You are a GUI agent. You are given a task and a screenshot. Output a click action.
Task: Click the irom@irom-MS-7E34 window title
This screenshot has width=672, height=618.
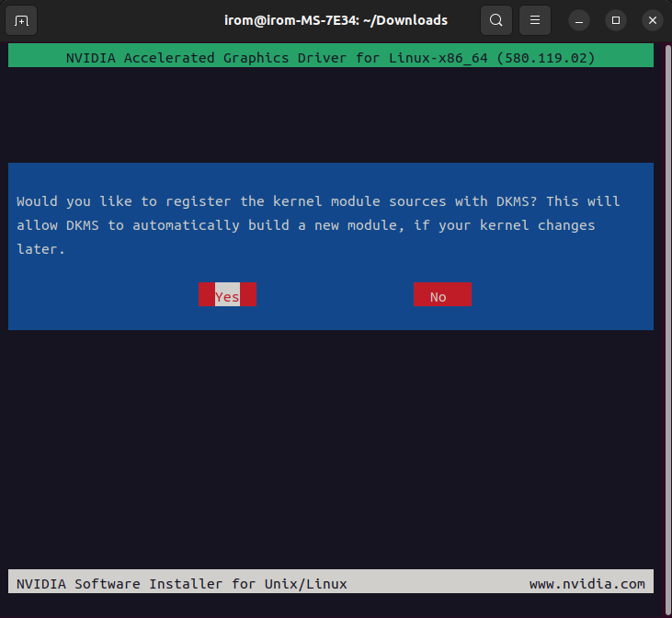(x=336, y=20)
